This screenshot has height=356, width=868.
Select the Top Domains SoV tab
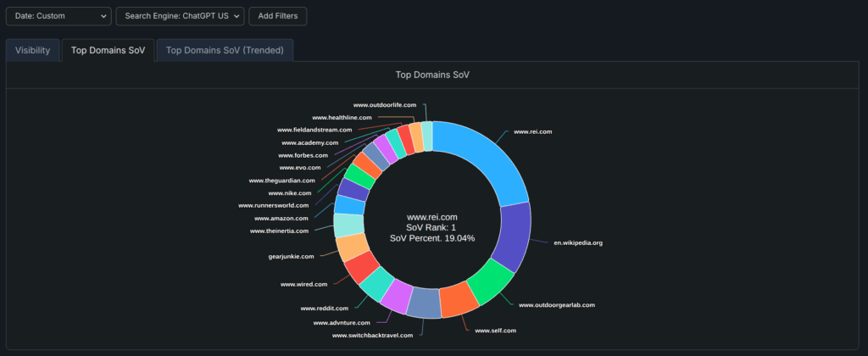click(108, 50)
